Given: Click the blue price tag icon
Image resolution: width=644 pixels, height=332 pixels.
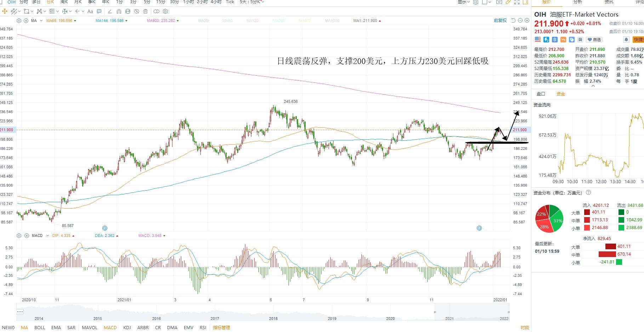Looking at the screenshot, I should tap(572, 40).
